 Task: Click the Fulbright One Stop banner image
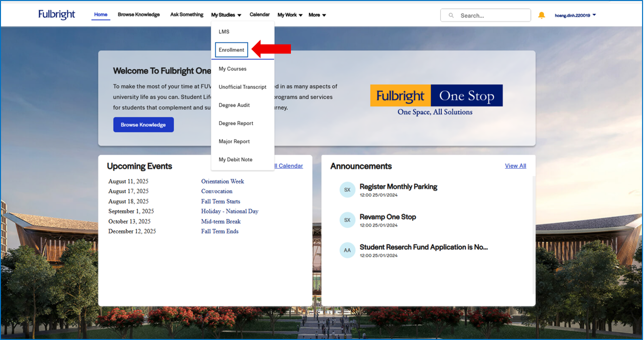436,100
